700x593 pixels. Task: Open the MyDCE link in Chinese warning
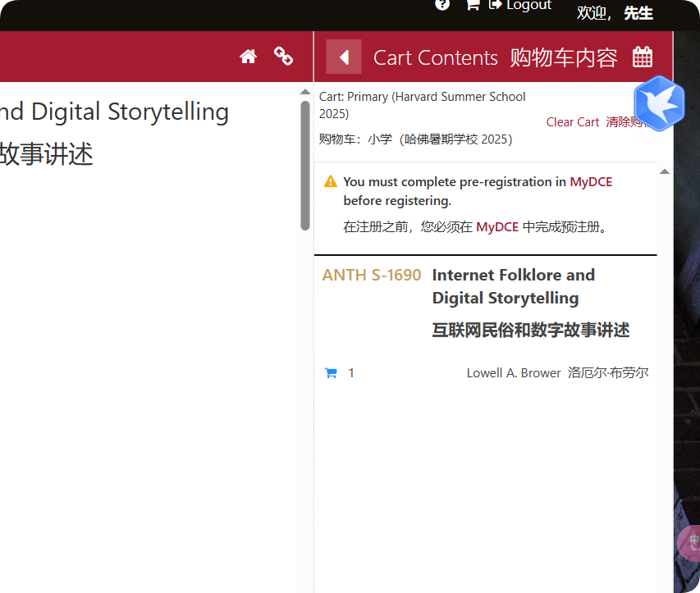(x=497, y=227)
